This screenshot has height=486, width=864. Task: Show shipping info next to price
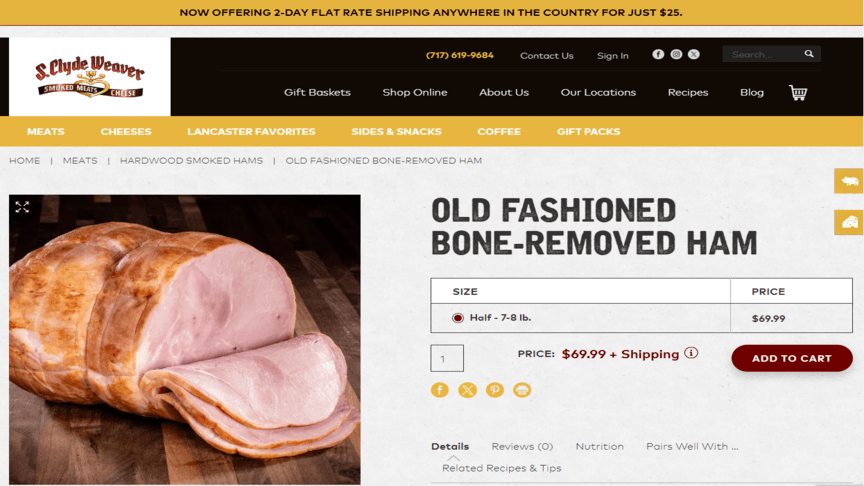691,353
